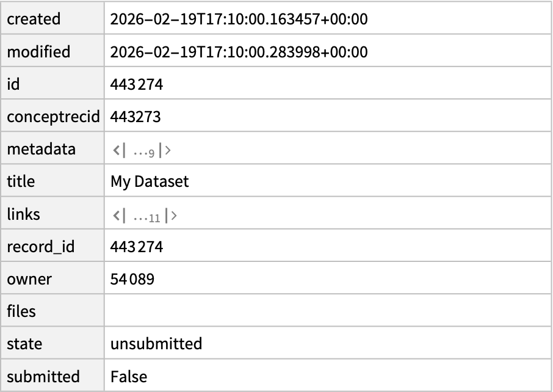Select the owner key label

click(29, 280)
